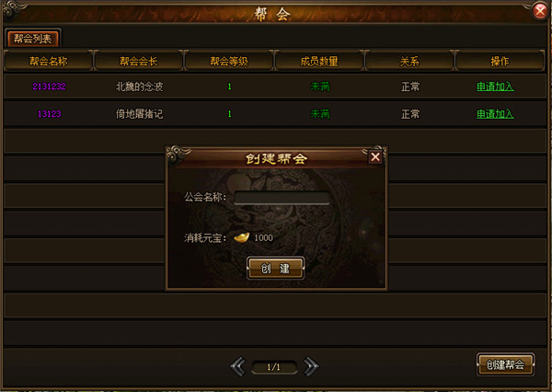Apply to join guild 2131232

pyautogui.click(x=495, y=86)
